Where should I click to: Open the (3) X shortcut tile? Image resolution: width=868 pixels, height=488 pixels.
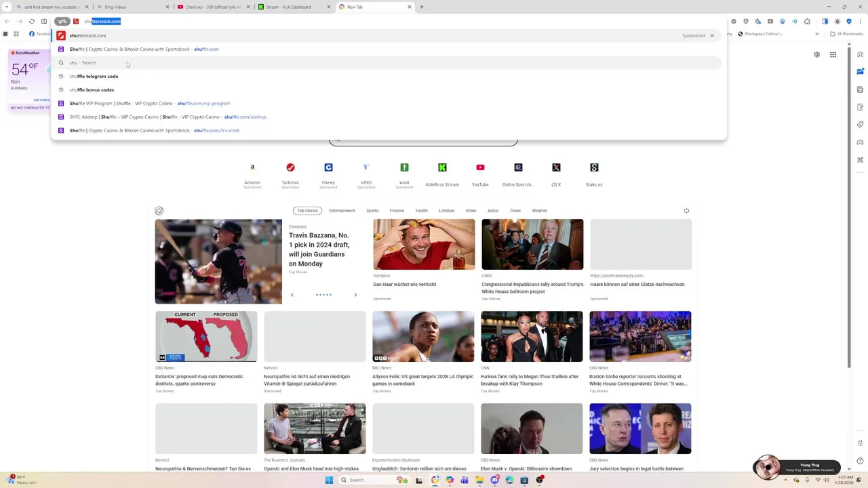coord(556,174)
